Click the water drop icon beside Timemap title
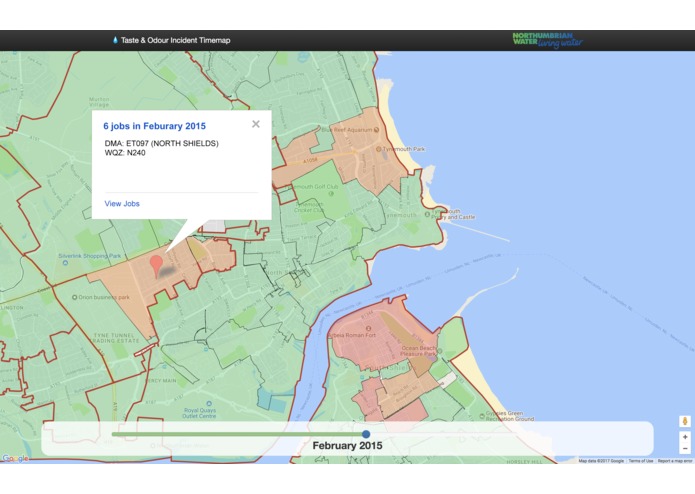Screen dimensions: 695x494 pyautogui.click(x=115, y=40)
